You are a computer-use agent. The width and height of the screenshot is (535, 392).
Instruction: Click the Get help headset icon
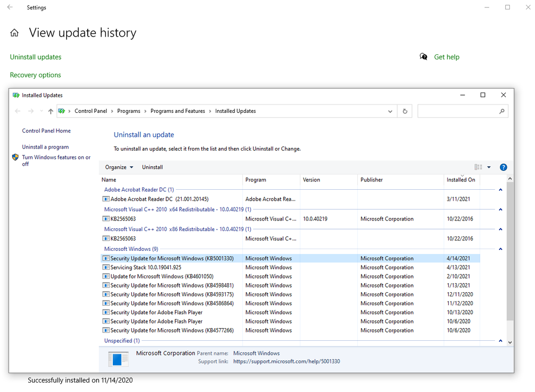tap(423, 56)
